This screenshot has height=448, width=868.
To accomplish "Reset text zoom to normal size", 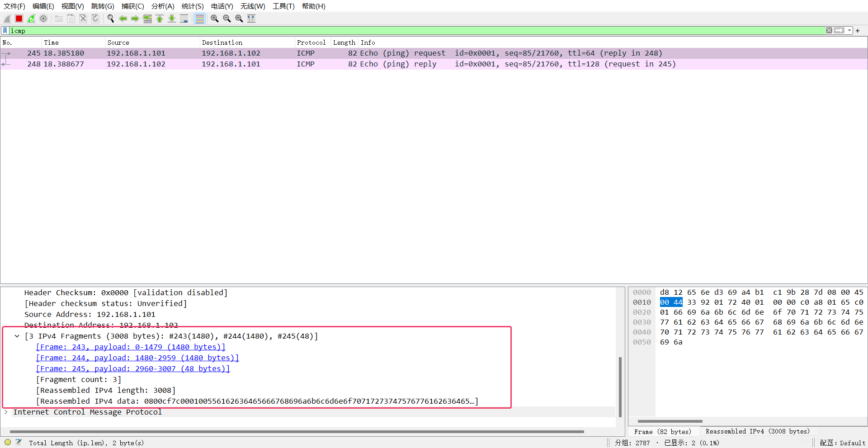I will (x=239, y=19).
